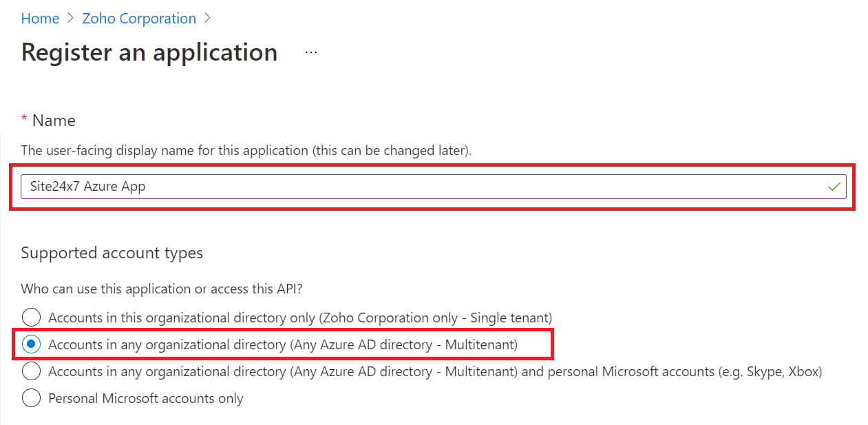
Task: Choose Multitenant and personal Microsoft accounts radio
Action: [32, 371]
